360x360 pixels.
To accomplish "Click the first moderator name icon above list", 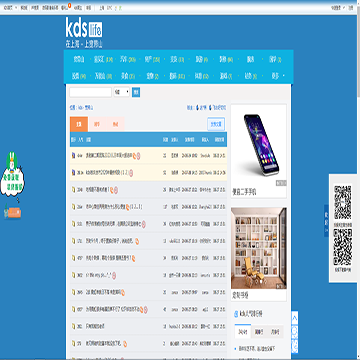I will [198, 108].
